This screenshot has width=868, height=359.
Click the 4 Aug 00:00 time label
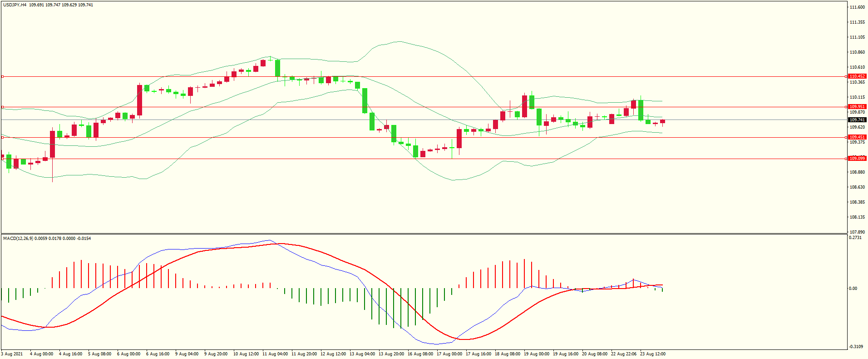click(x=42, y=354)
